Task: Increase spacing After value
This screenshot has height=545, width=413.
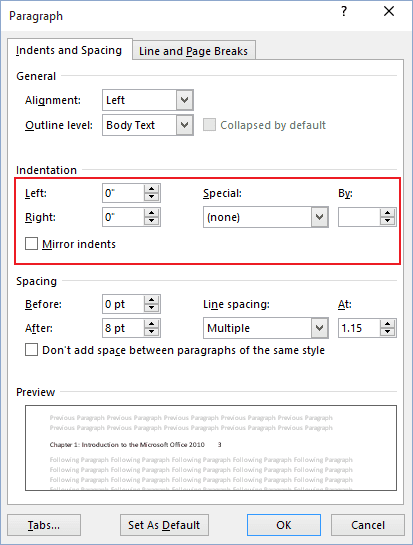Action: pos(152,324)
